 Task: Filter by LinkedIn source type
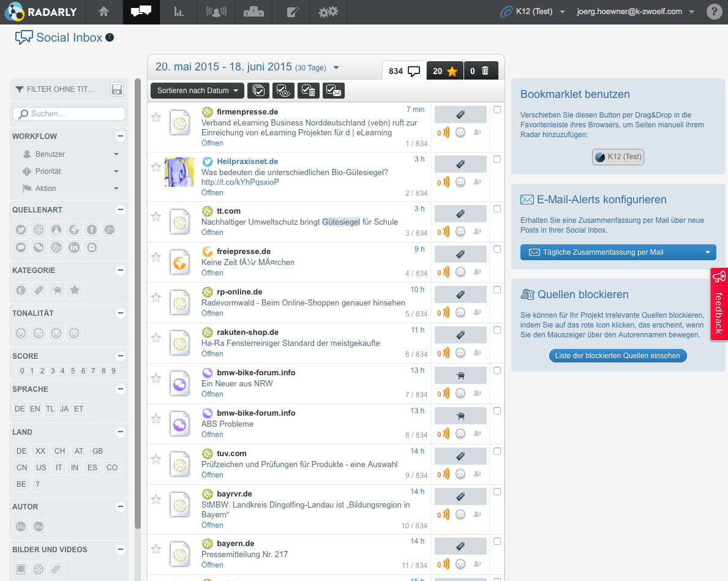74,247
